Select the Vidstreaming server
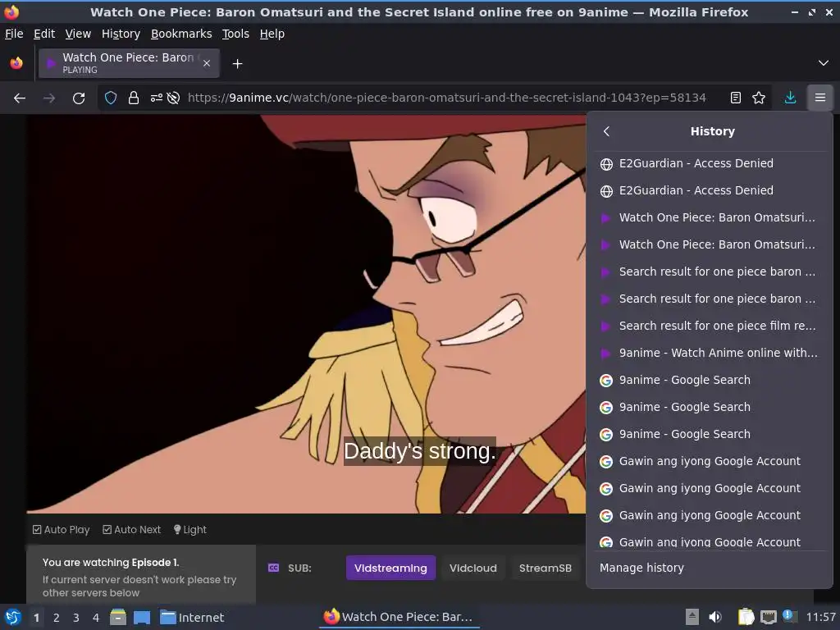Viewport: 840px width, 630px height. [390, 568]
